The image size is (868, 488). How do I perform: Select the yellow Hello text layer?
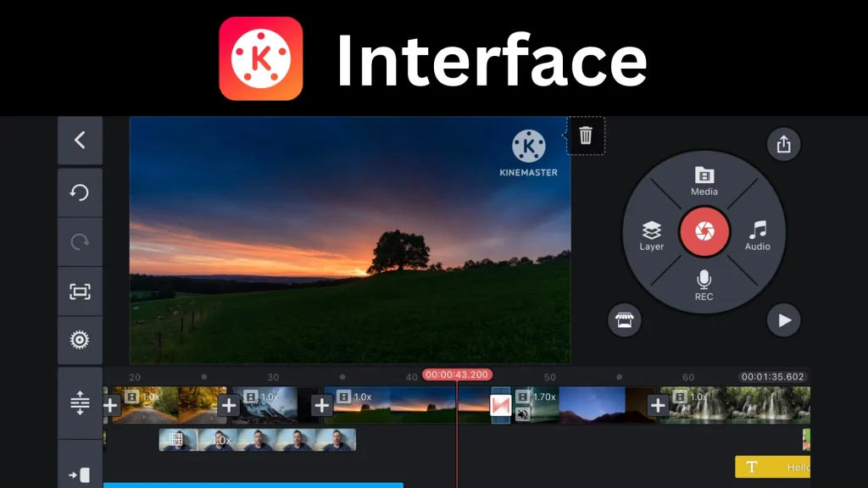coord(772,467)
